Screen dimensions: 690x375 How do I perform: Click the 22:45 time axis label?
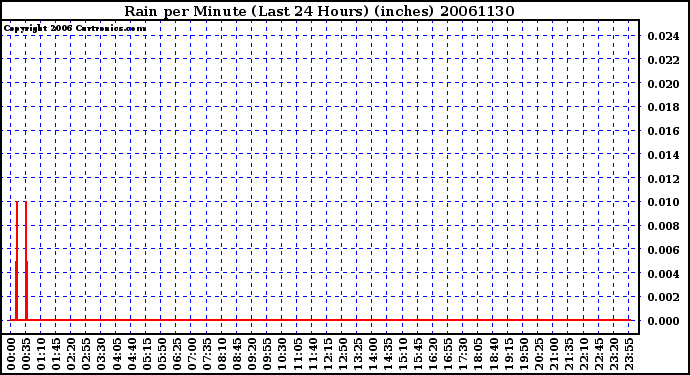click(598, 354)
